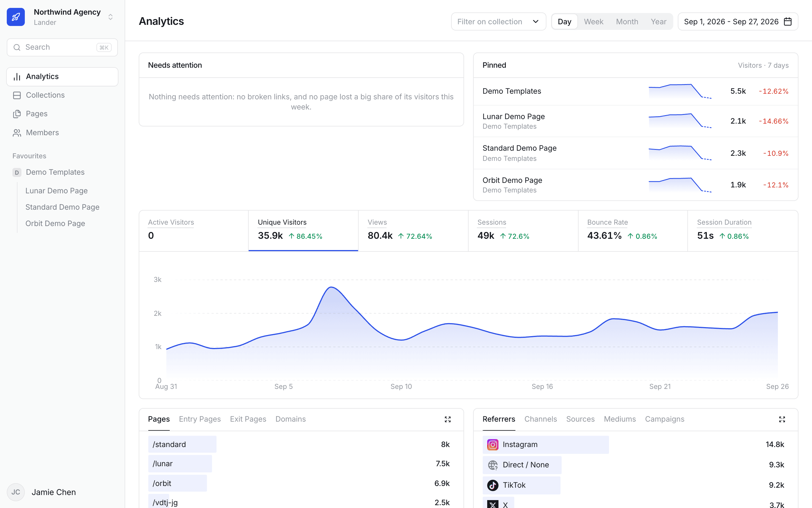
Task: Open pinned Demo Templates row
Action: (636, 91)
